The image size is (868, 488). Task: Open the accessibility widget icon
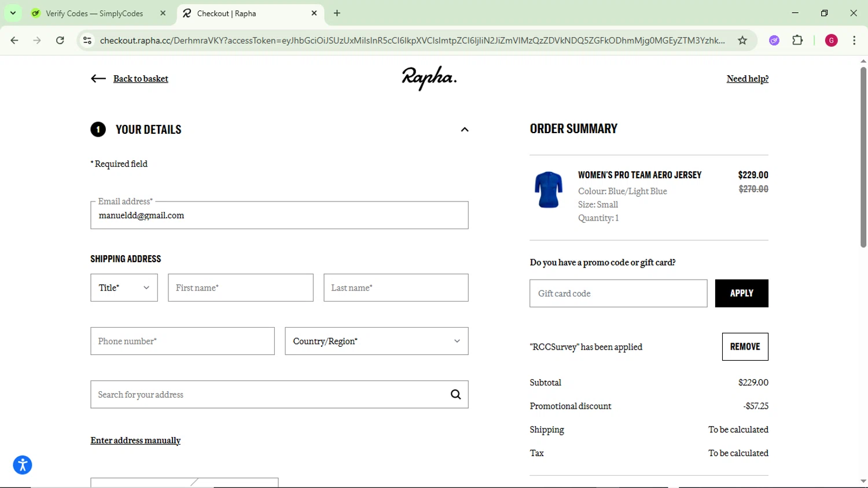23,465
